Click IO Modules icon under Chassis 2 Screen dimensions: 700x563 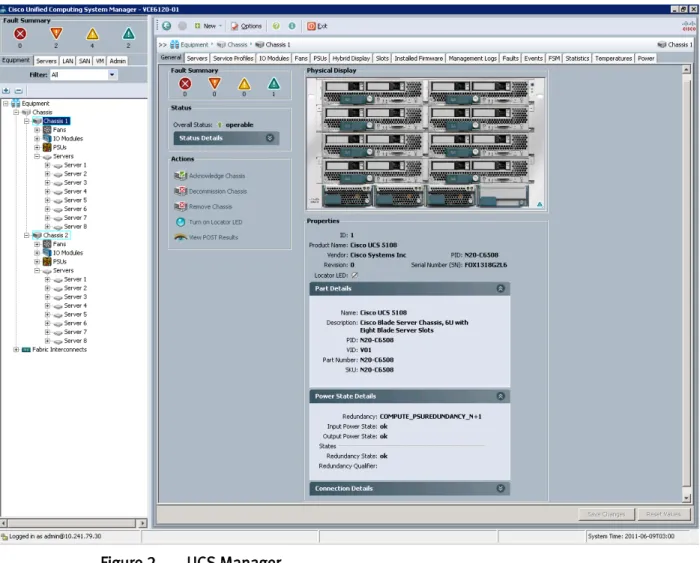pyautogui.click(x=47, y=253)
